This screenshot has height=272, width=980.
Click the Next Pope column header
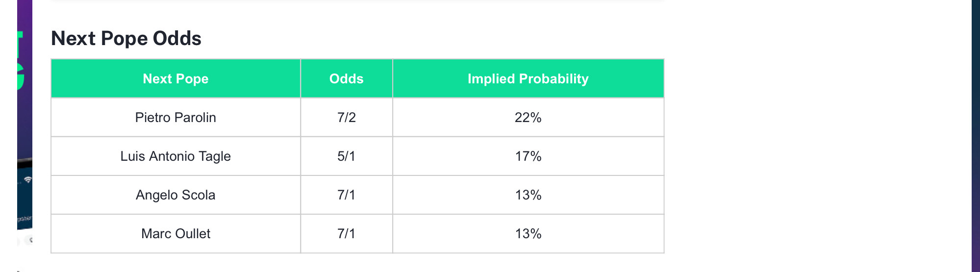pyautogui.click(x=176, y=79)
